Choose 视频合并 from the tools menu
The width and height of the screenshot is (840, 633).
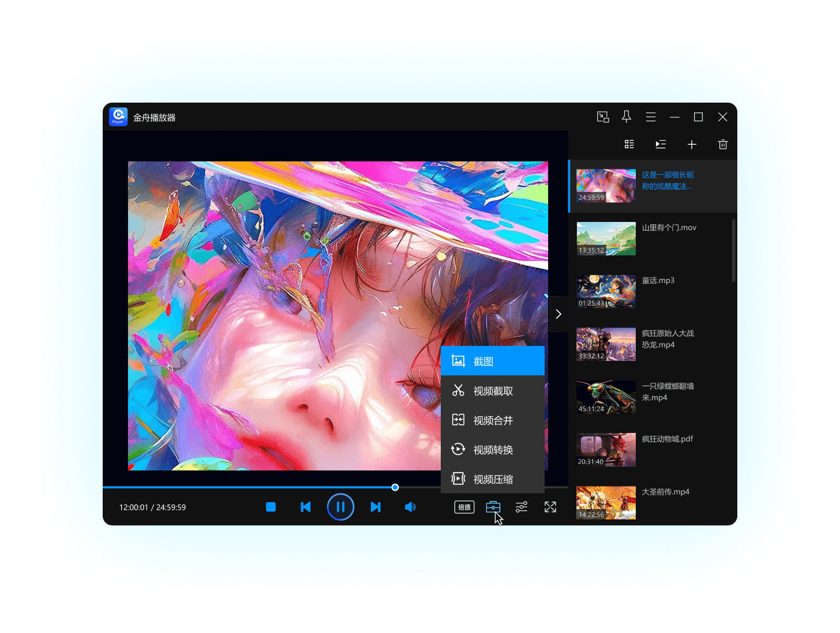click(x=492, y=420)
